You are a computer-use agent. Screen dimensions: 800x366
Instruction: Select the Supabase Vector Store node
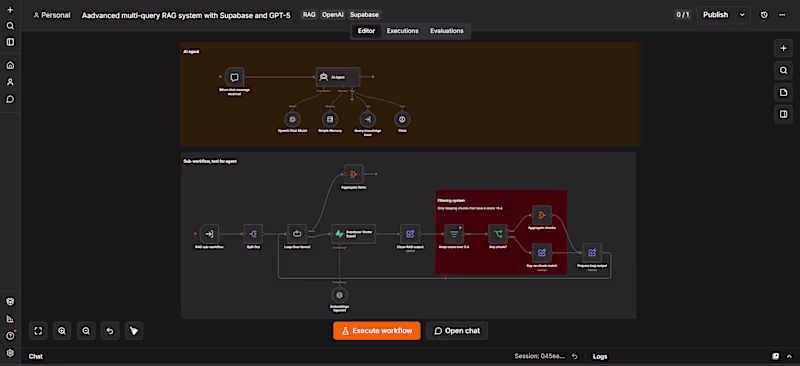[x=353, y=234]
